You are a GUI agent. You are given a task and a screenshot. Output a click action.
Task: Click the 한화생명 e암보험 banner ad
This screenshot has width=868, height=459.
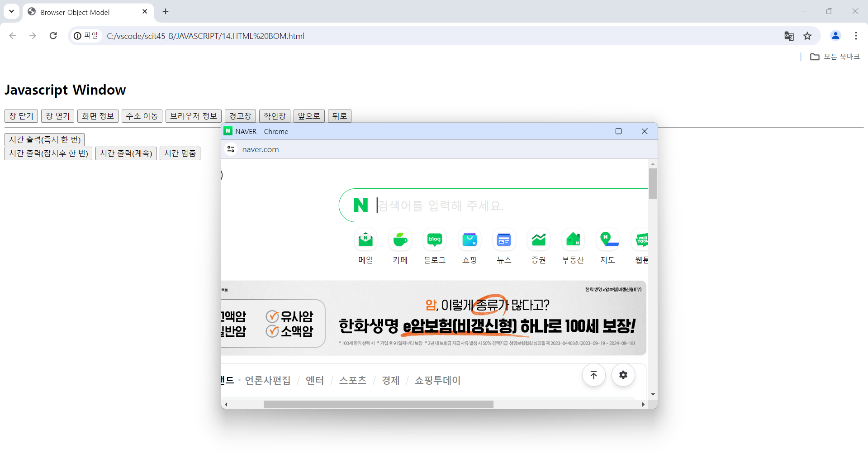(434, 318)
